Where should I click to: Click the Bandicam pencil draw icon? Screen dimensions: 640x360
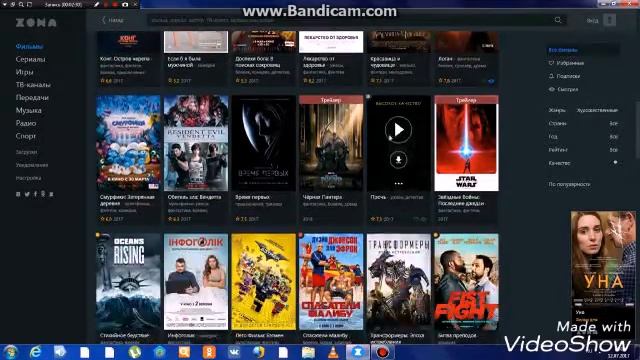point(97,4)
